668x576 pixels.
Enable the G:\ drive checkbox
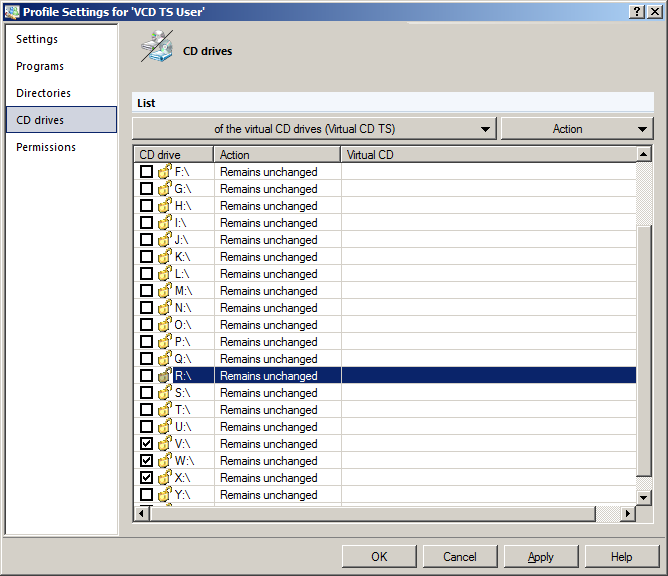(147, 189)
